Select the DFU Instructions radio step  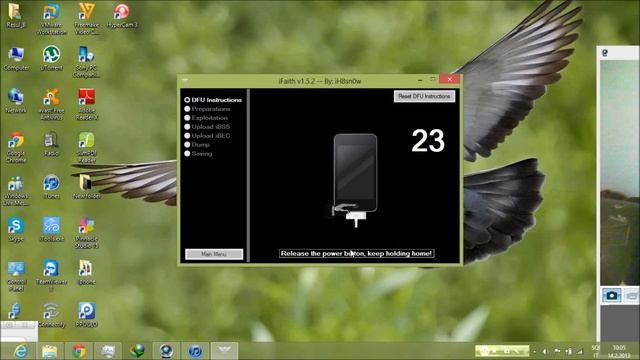pos(212,100)
